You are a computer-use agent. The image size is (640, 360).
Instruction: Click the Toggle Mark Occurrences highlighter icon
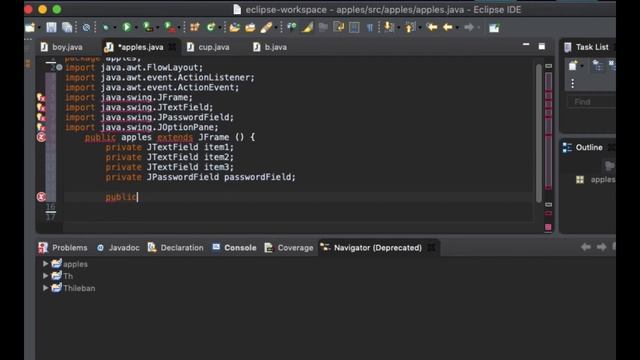pos(307,27)
